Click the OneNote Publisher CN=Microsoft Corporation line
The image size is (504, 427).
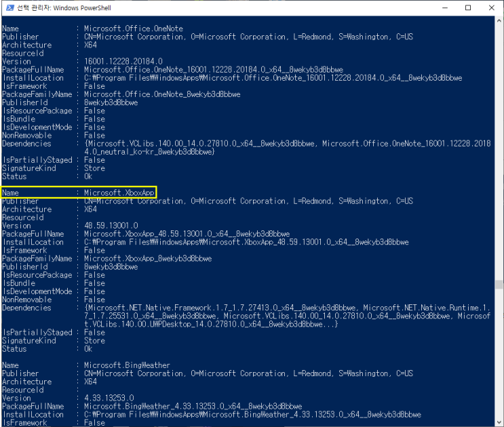pyautogui.click(x=248, y=37)
